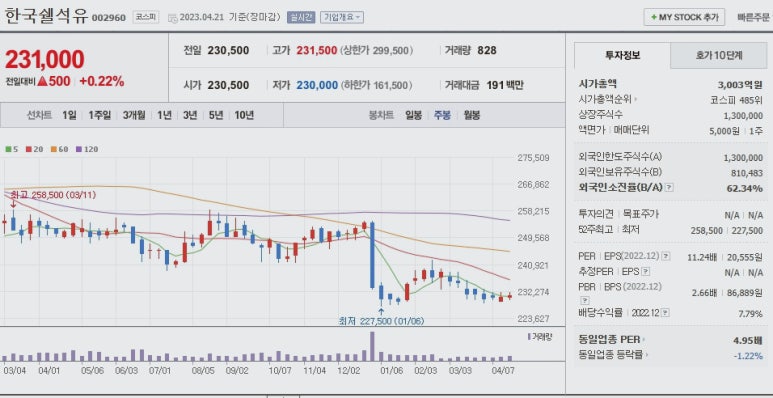
Task: Click the 최고 258,500 (03/11) chart marker
Action: (x=53, y=195)
